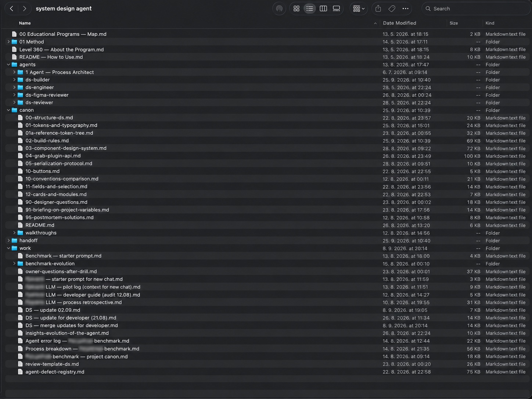Click in the Search field
The height and width of the screenshot is (399, 532).
pyautogui.click(x=476, y=8)
